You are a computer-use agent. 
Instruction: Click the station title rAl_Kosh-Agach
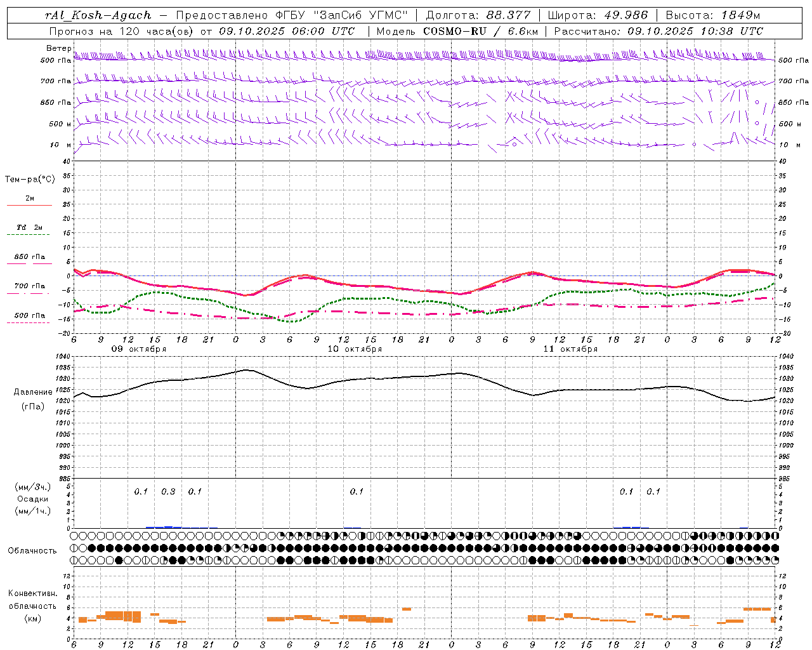point(98,15)
